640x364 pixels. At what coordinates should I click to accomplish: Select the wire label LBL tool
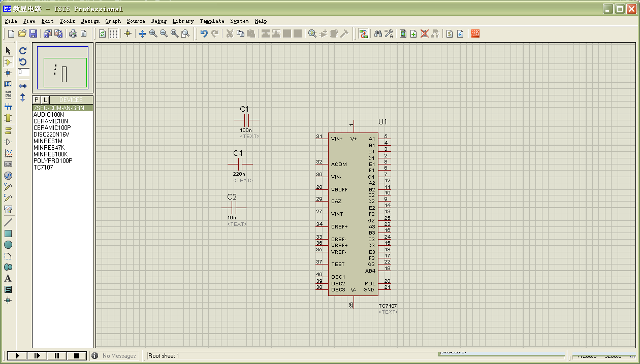pyautogui.click(x=8, y=84)
